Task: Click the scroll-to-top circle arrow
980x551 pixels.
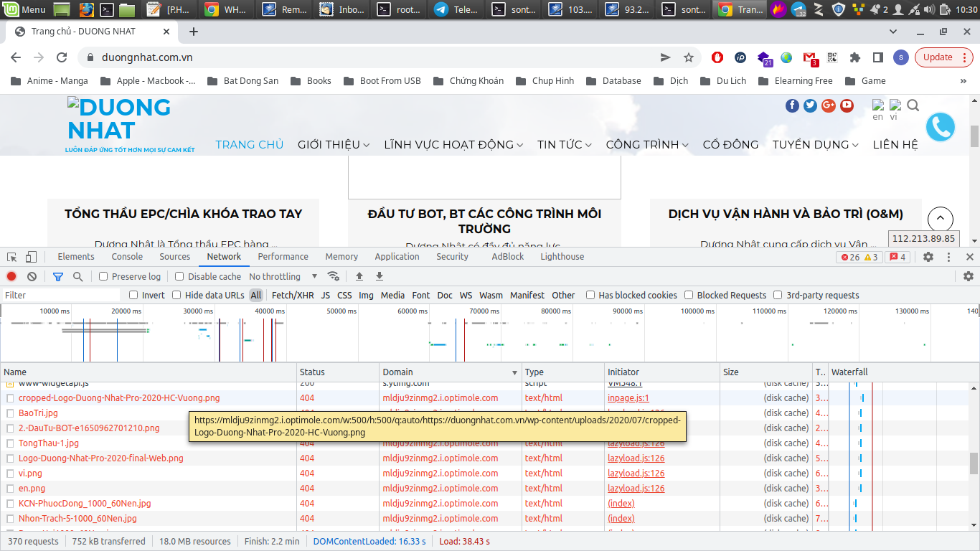Action: coord(941,220)
